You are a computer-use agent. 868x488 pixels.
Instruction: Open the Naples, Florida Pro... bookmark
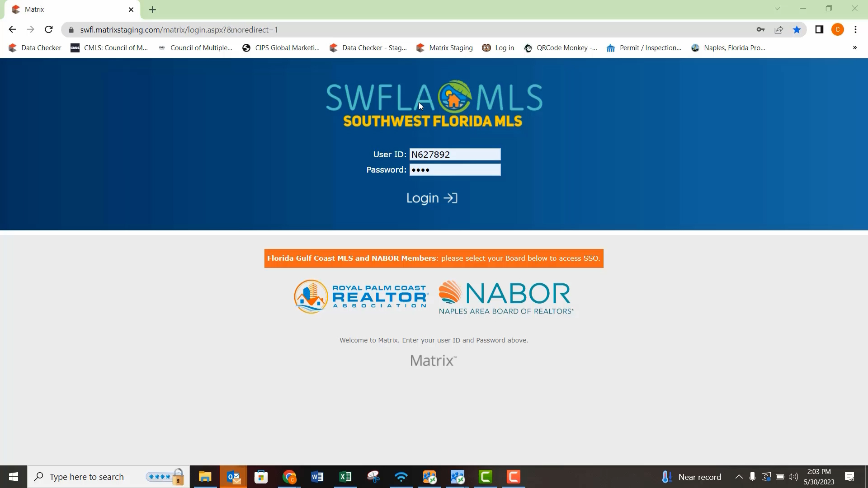(728, 48)
